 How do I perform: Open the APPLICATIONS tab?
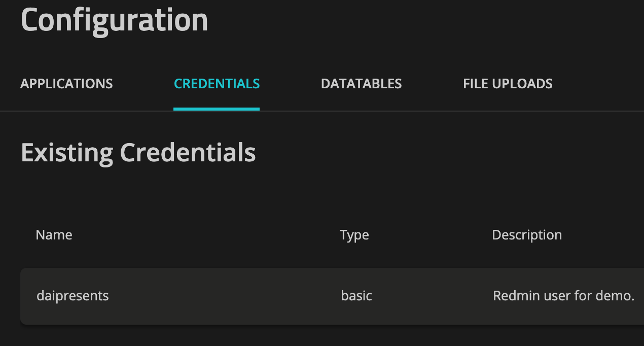(66, 84)
